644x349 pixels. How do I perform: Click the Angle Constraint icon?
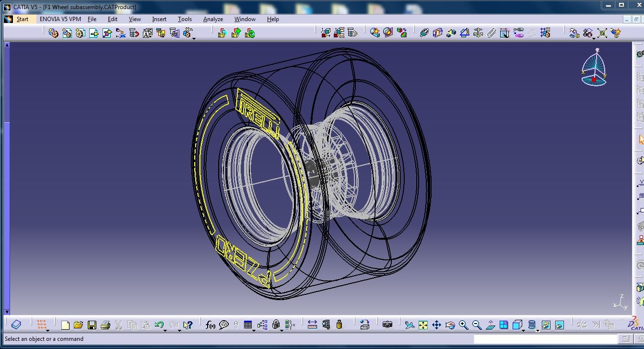tap(464, 33)
